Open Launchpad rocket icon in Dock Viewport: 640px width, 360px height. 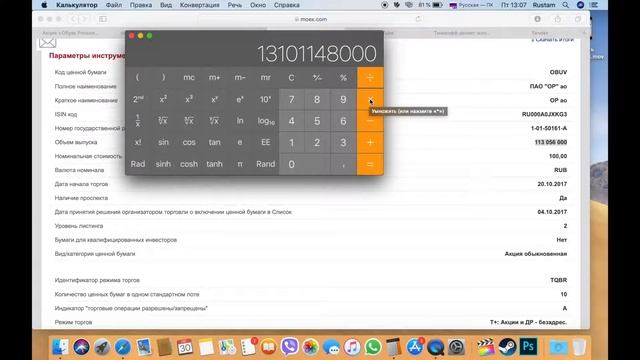click(x=102, y=347)
